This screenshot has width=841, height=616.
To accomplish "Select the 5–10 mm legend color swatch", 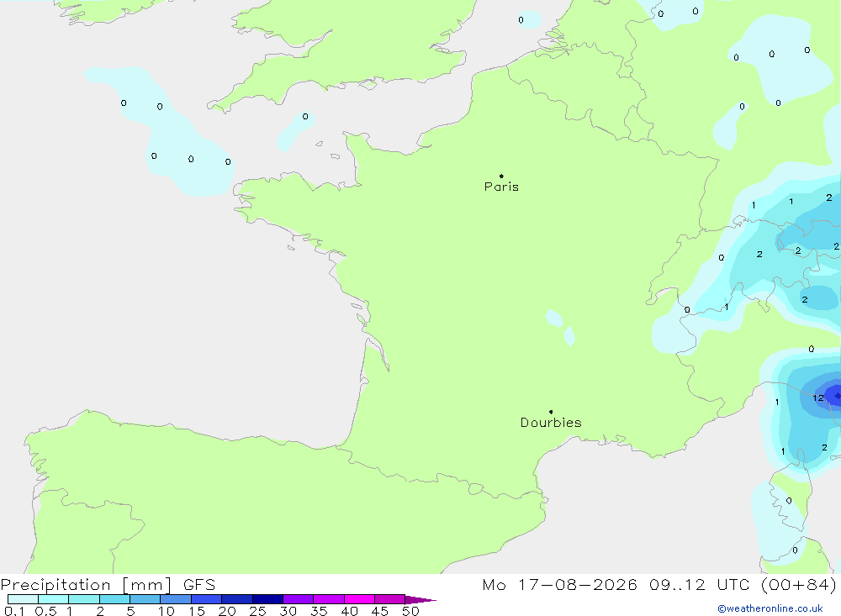I will [x=145, y=599].
